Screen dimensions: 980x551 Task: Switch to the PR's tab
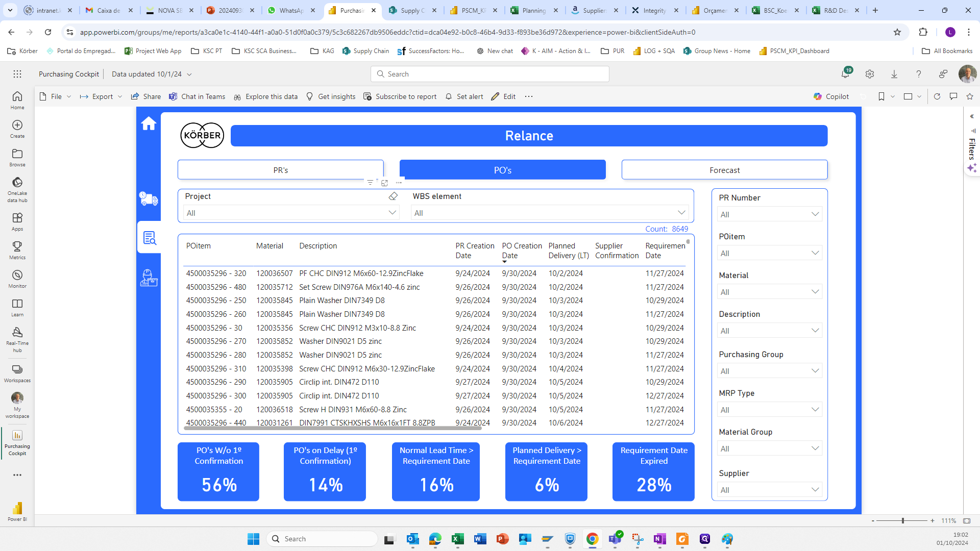281,170
